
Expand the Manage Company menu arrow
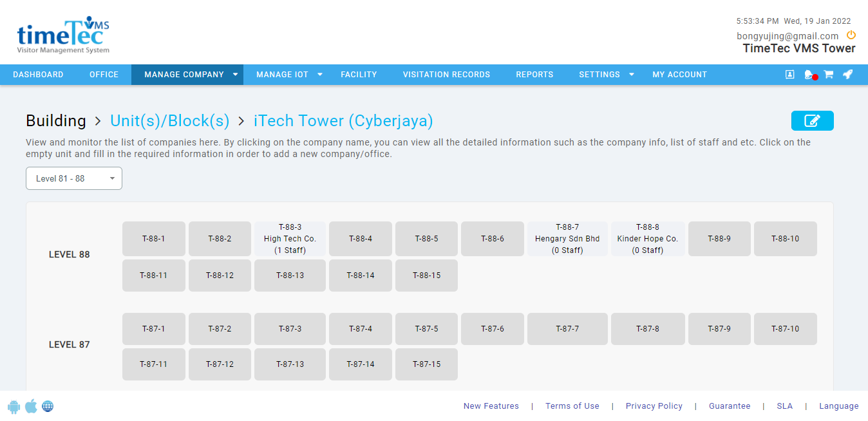pos(235,75)
